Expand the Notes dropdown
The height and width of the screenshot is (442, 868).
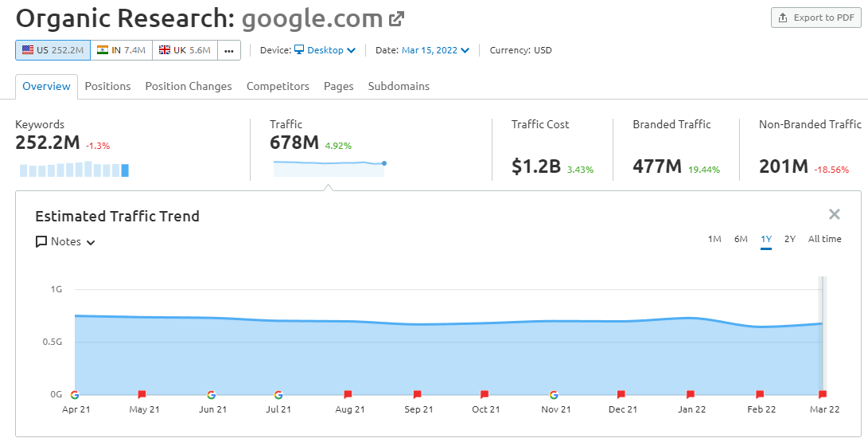pos(65,242)
